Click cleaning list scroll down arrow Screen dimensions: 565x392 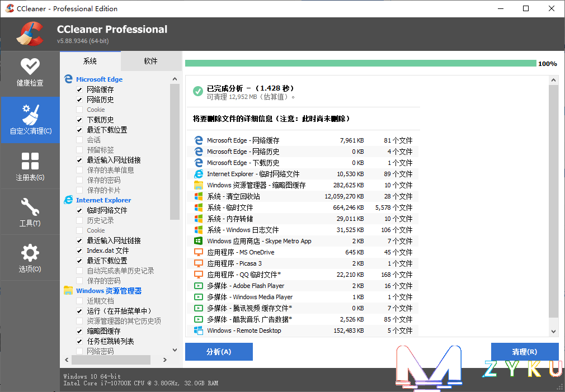(175, 350)
